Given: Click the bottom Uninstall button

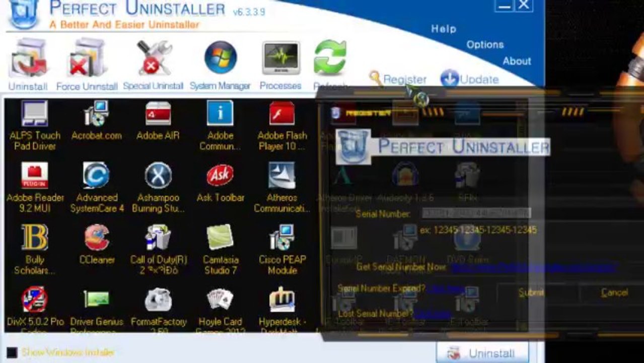Looking at the screenshot, I should (x=482, y=352).
